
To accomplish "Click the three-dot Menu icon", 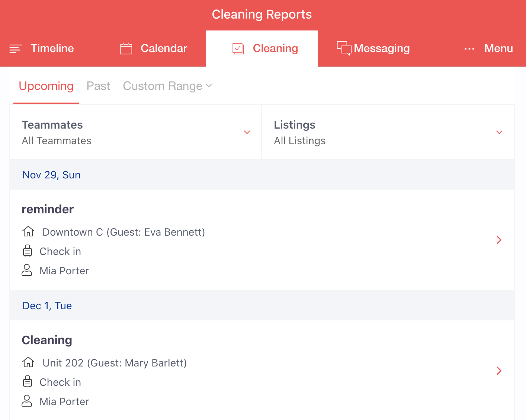I will [x=469, y=49].
